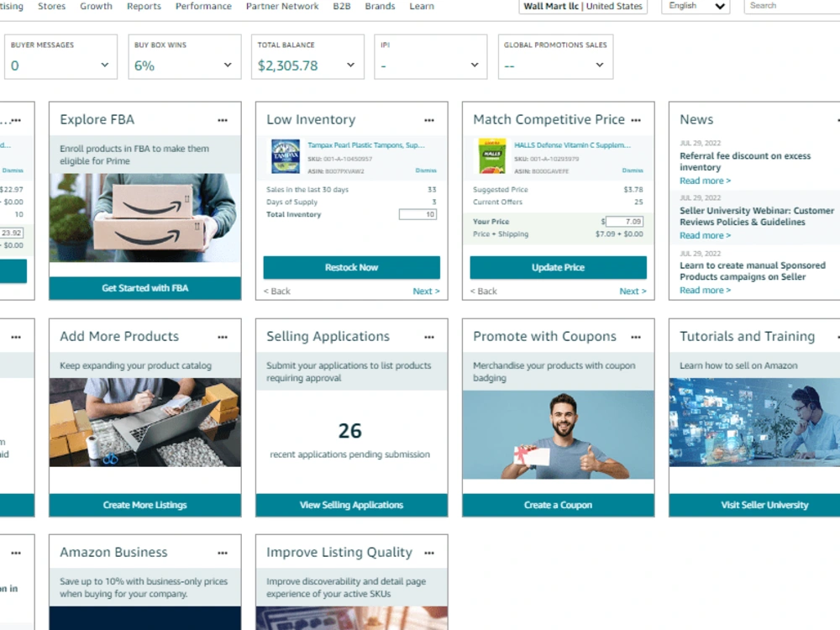
Task: Click Back in Low Inventory card
Action: 277,291
